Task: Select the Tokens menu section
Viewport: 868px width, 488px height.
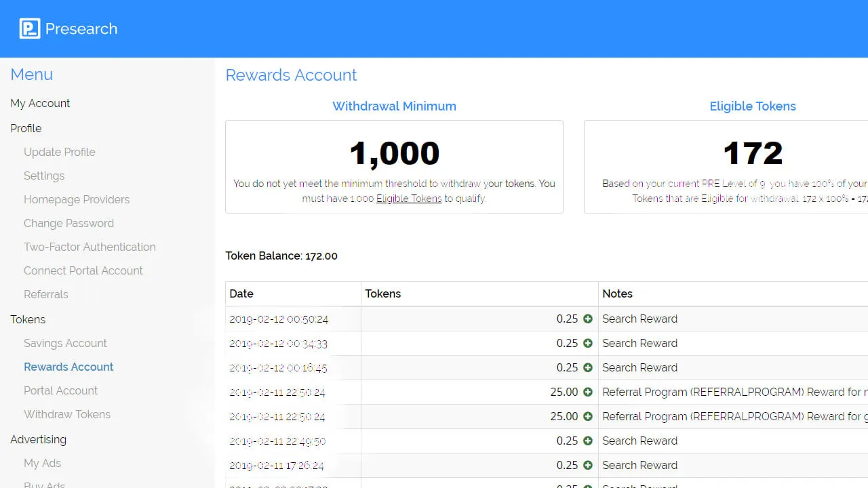Action: tap(28, 319)
